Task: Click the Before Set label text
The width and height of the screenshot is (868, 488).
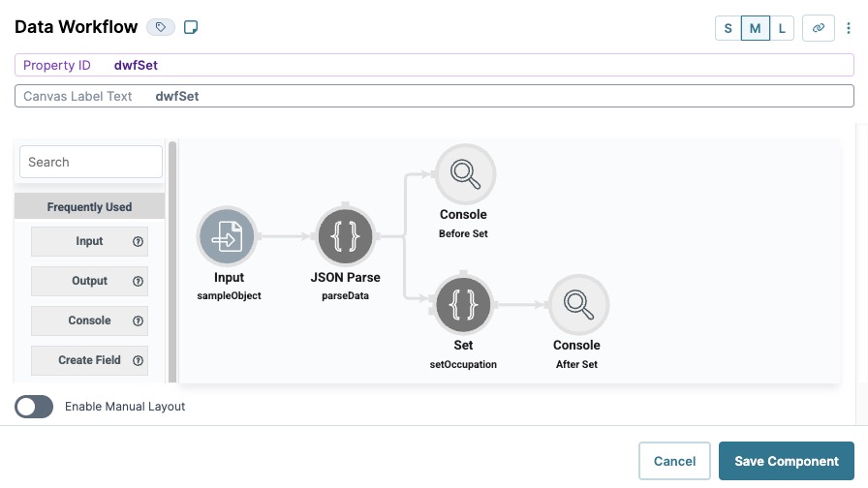Action: coord(463,233)
